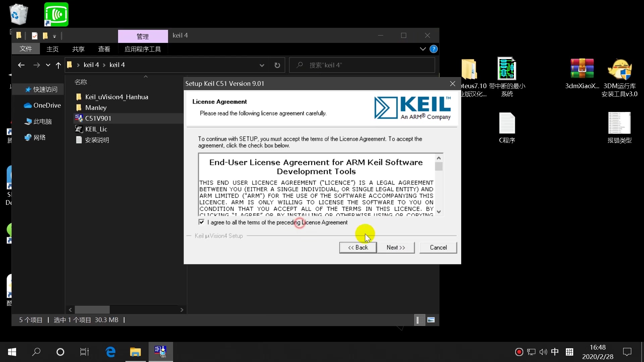
Task: Open the 报错类型 desktop file
Action: [x=619, y=128]
